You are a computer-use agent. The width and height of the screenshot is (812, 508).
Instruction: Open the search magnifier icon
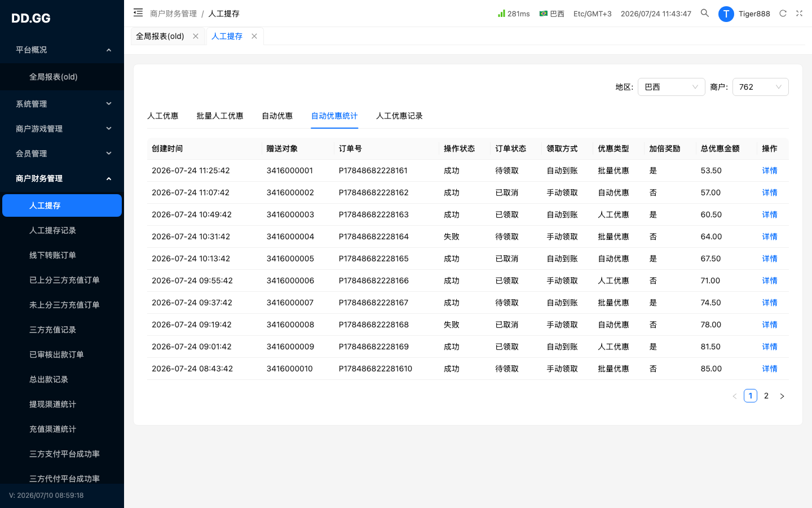point(705,13)
